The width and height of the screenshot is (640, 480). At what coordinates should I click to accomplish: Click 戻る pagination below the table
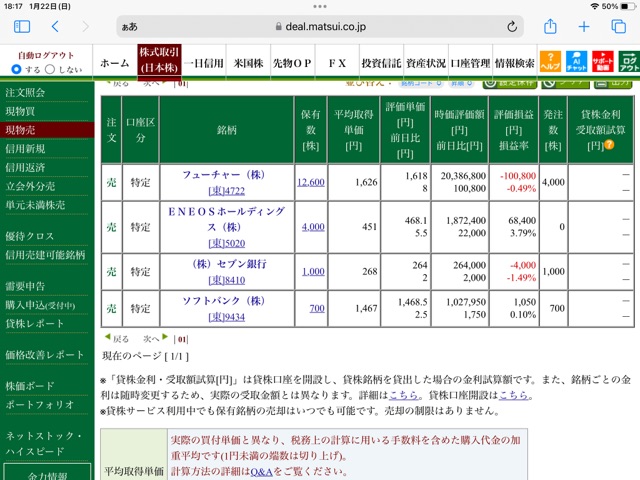coord(117,338)
